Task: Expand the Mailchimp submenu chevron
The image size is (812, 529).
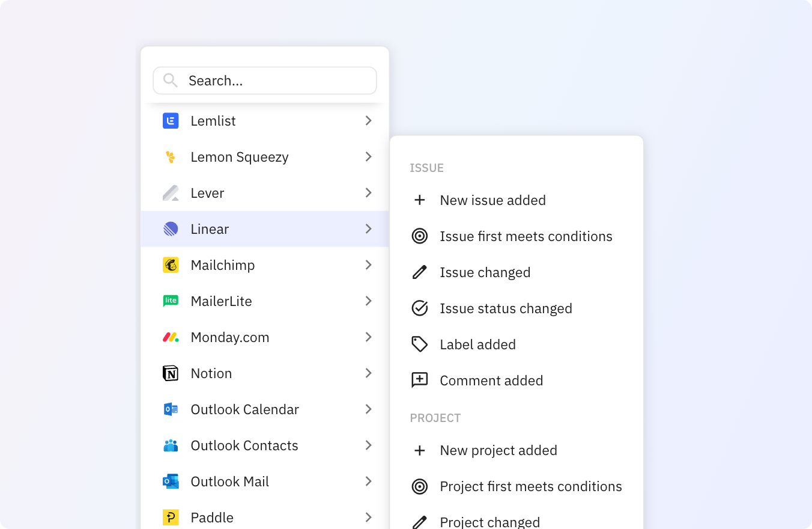Action: pos(368,265)
